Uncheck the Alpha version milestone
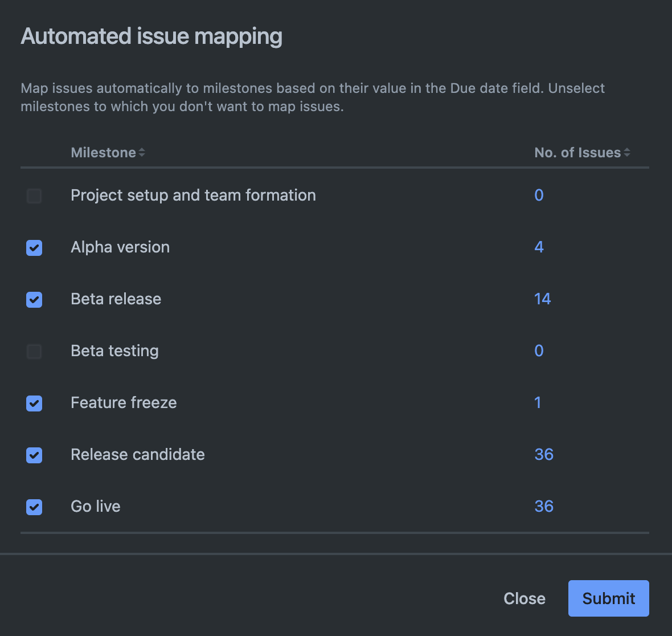 tap(34, 248)
